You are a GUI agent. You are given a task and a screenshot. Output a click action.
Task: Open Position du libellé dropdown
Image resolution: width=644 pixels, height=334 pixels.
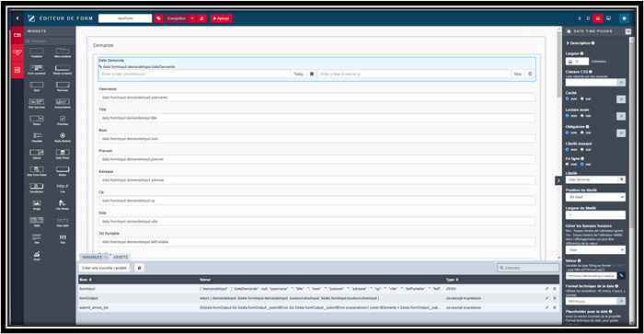595,197
